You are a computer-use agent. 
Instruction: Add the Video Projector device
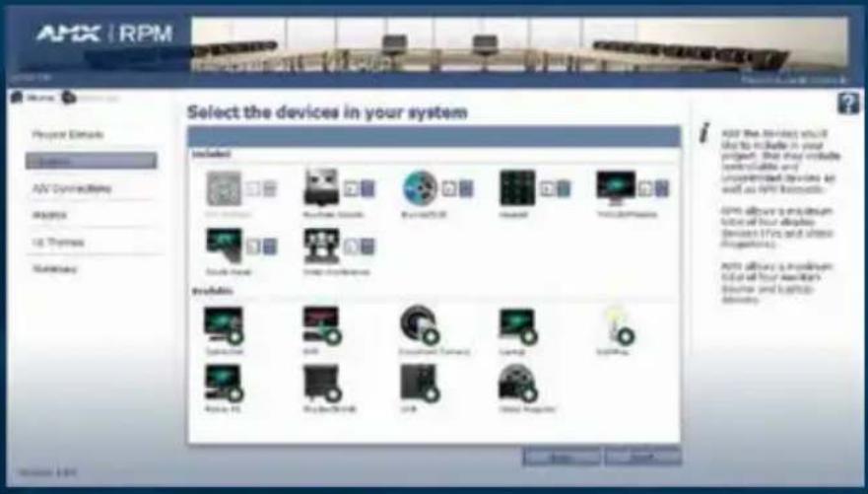[518, 383]
